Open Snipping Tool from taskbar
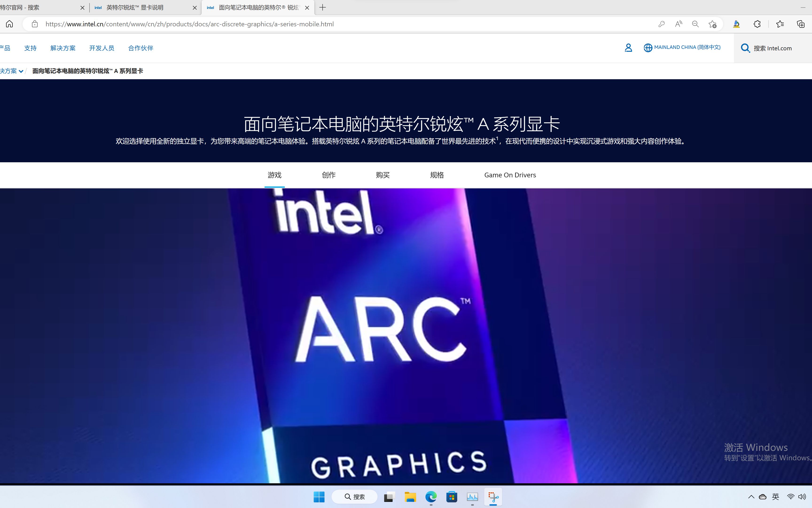The image size is (812, 508). click(x=493, y=496)
